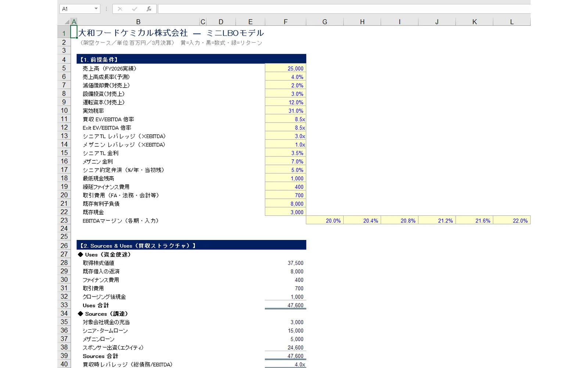Screen dimensions: 588x368
Task: Select row 23 header
Action: (x=64, y=220)
